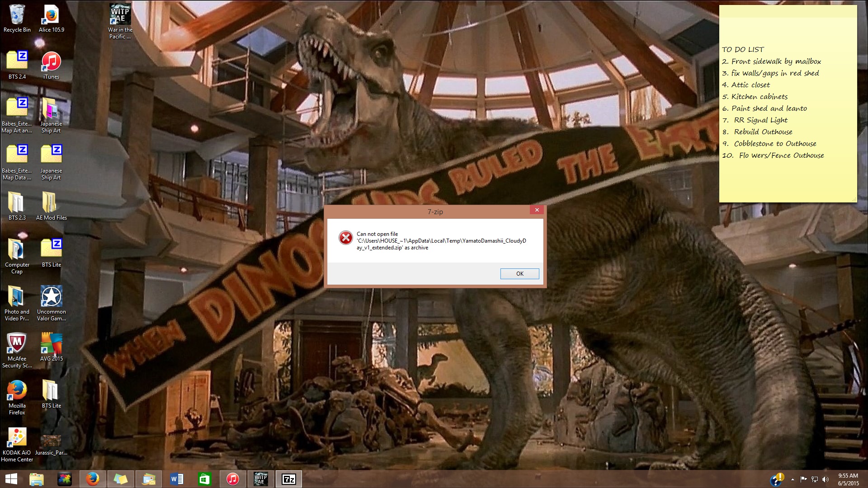This screenshot has height=488, width=868.
Task: Select KODAK AiO Home Center shortcut
Action: tap(17, 445)
